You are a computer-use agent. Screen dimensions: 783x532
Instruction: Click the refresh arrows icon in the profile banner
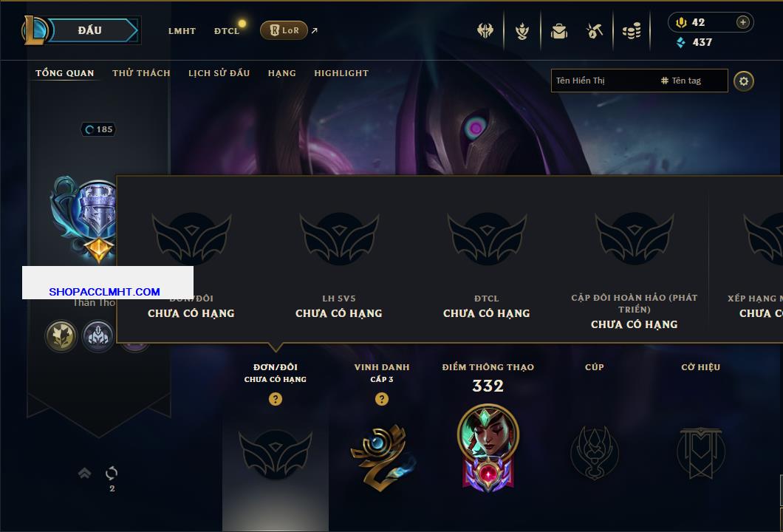point(112,473)
